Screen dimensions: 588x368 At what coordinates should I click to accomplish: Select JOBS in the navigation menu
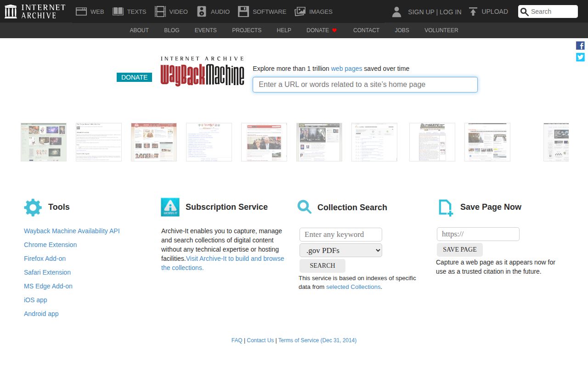pyautogui.click(x=402, y=30)
